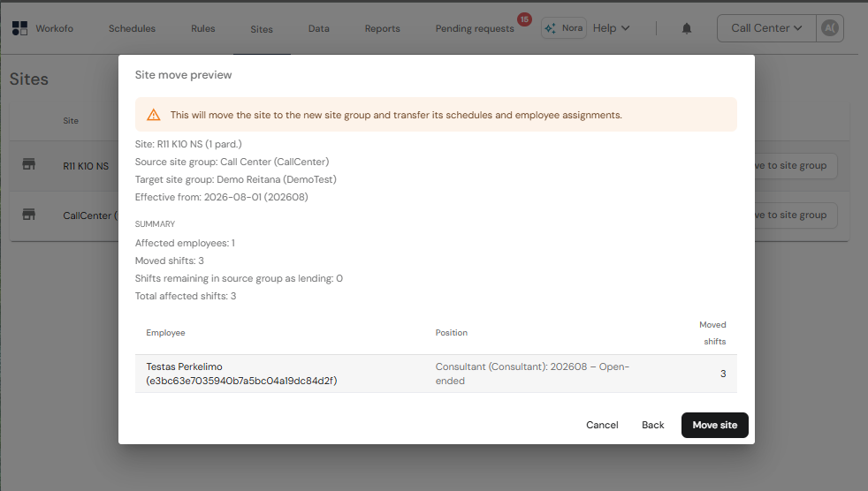868x491 pixels.
Task: Select the Testas Perkelimo employee cell
Action: [241, 374]
